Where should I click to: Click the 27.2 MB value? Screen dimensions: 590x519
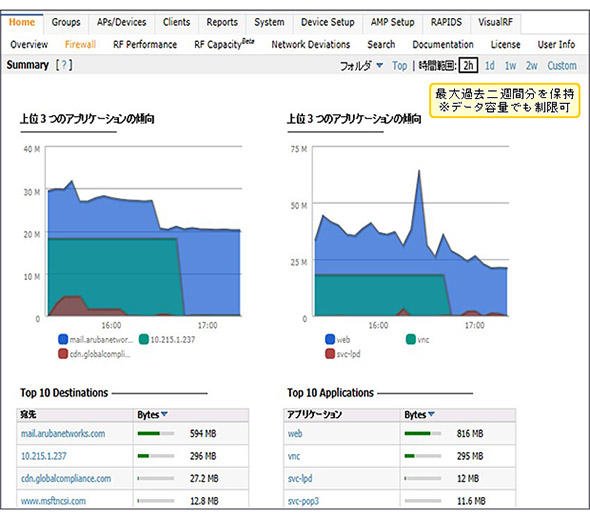[x=204, y=479]
